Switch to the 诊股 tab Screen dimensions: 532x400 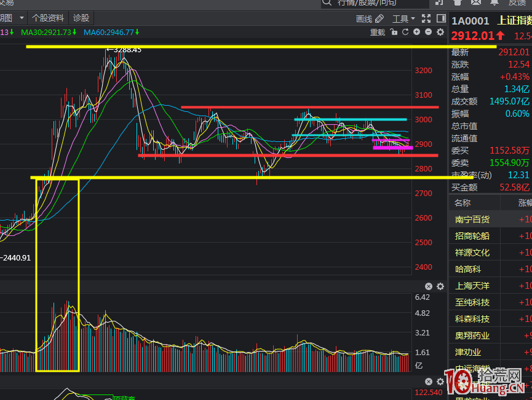81,18
